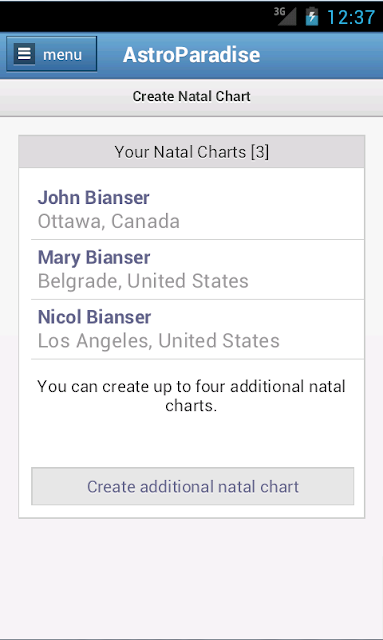Open the menu button label
This screenshot has height=640, width=383.
click(x=62, y=55)
